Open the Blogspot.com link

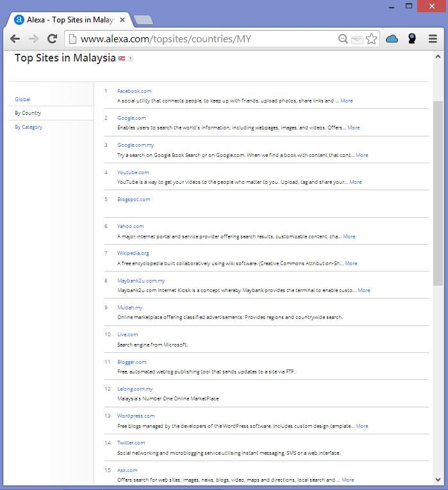pyautogui.click(x=133, y=199)
